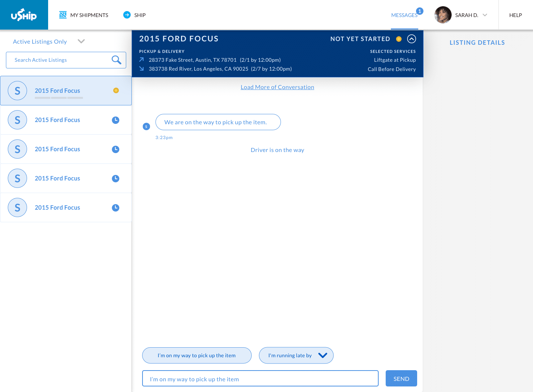533x392 pixels.
Task: Click S avatar of second listing row
Action: (x=17, y=120)
